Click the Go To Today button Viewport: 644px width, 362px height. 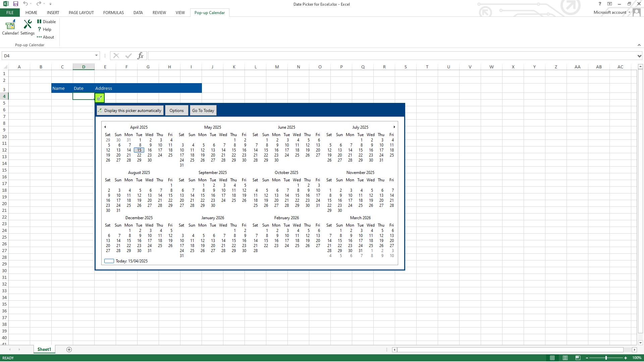[x=203, y=111]
